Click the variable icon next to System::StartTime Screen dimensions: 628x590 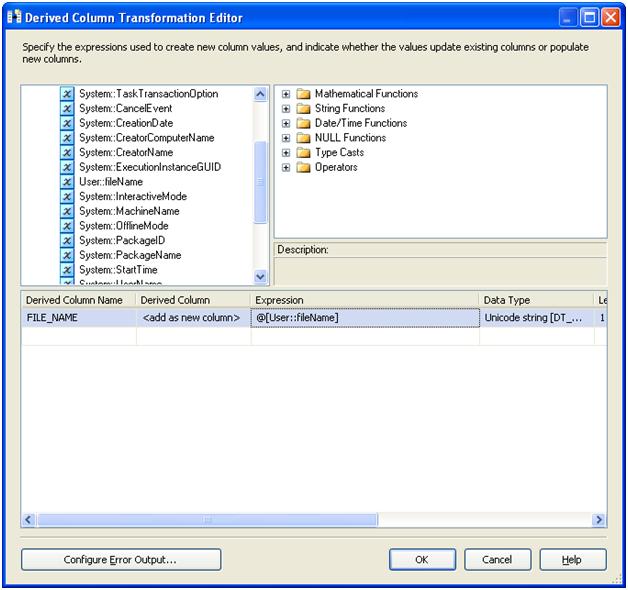[x=67, y=270]
